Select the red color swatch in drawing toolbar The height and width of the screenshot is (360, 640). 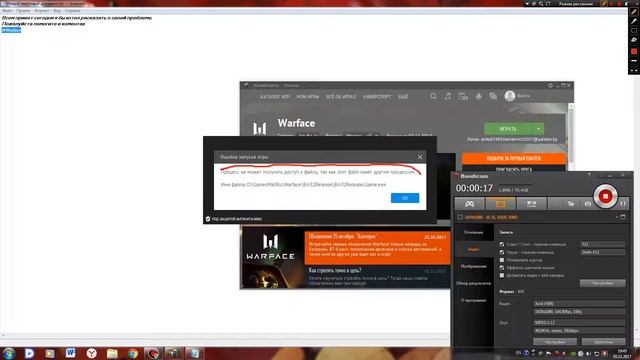tap(633, 51)
